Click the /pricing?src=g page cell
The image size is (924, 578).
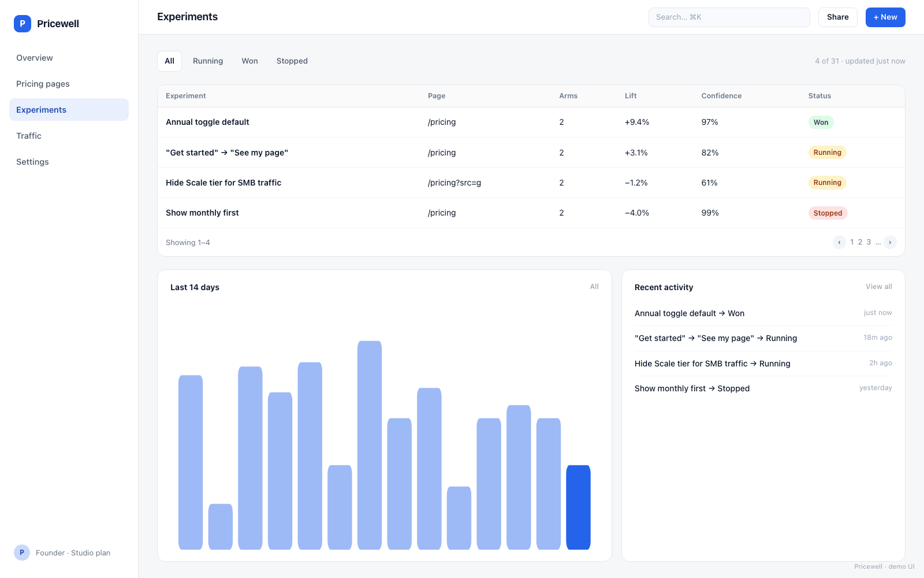click(454, 183)
